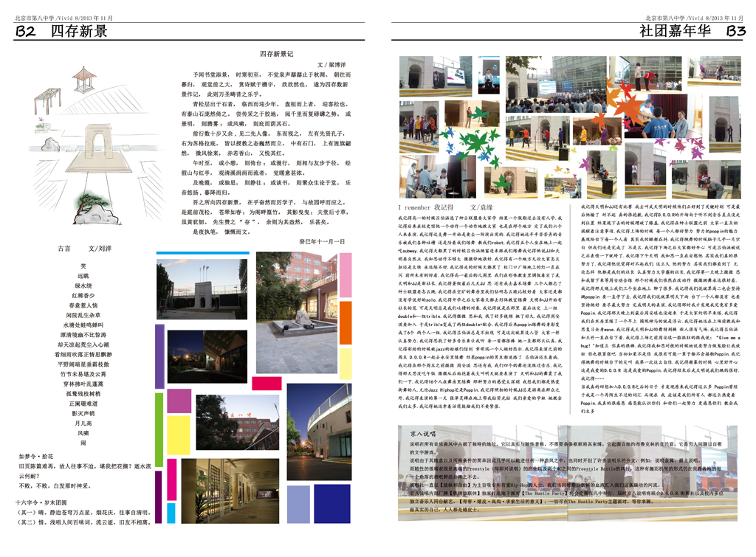The width and height of the screenshot is (756, 557).
Task: Click the poem line 闲院乱生杂草
Action: [83, 315]
